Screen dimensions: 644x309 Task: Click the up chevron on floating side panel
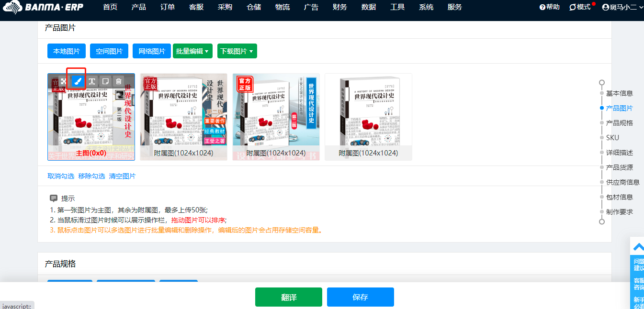click(638, 247)
